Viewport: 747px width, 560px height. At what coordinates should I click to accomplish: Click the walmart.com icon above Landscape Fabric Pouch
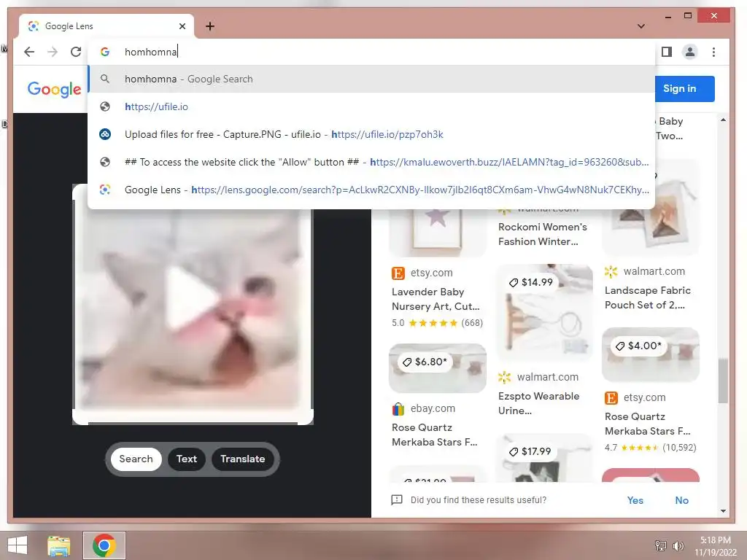pyautogui.click(x=611, y=271)
